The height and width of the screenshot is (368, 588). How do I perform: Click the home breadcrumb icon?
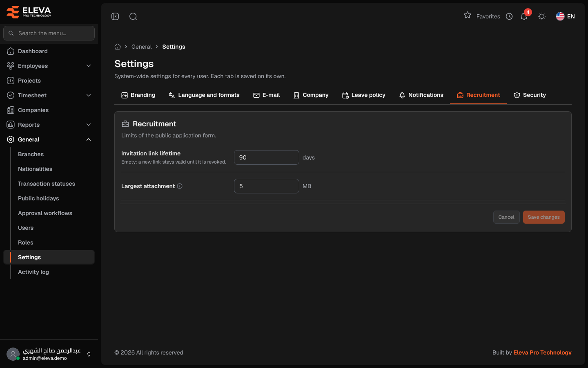pyautogui.click(x=118, y=47)
